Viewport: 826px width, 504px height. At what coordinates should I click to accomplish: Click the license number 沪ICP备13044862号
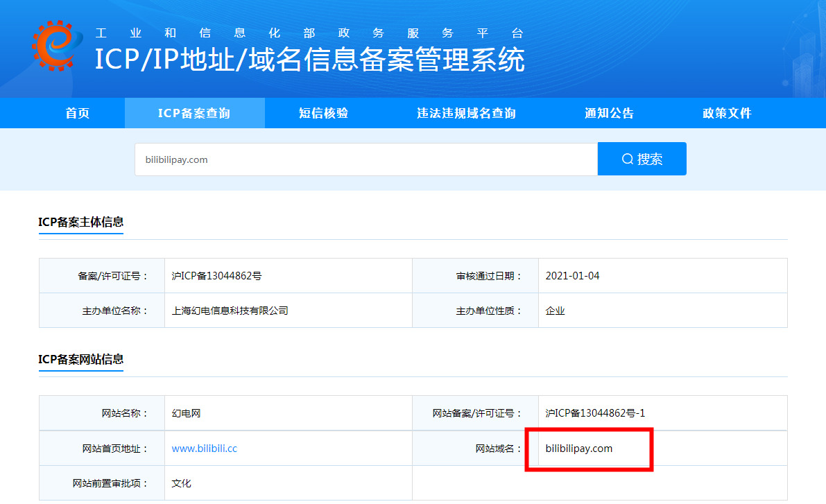(x=216, y=276)
